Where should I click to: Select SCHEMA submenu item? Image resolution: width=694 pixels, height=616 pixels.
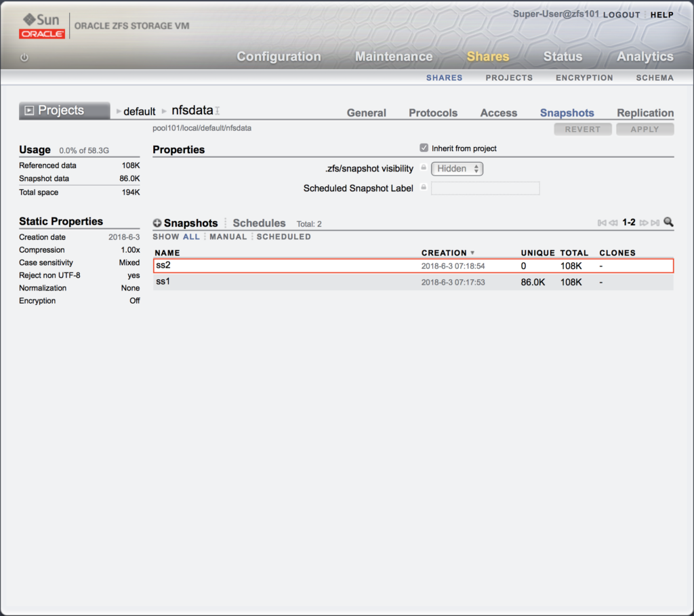(655, 78)
